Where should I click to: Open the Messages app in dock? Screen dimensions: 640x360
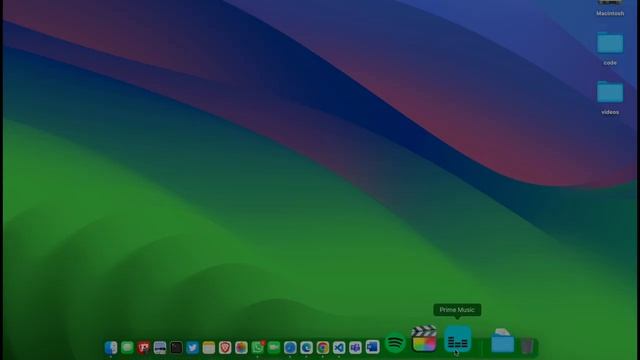[127, 347]
